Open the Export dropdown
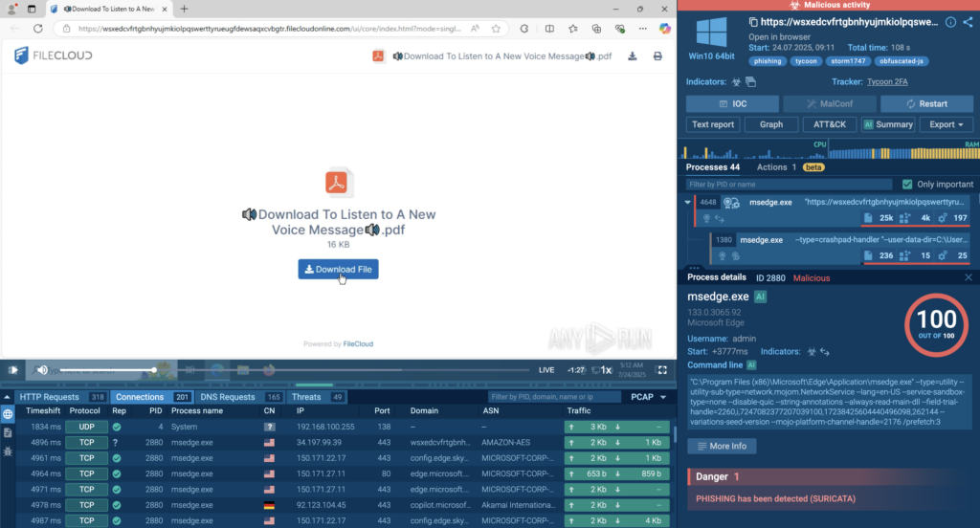 coord(946,124)
